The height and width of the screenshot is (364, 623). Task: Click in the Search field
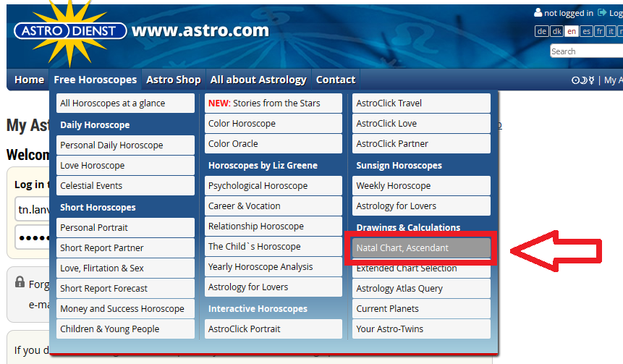click(x=586, y=51)
